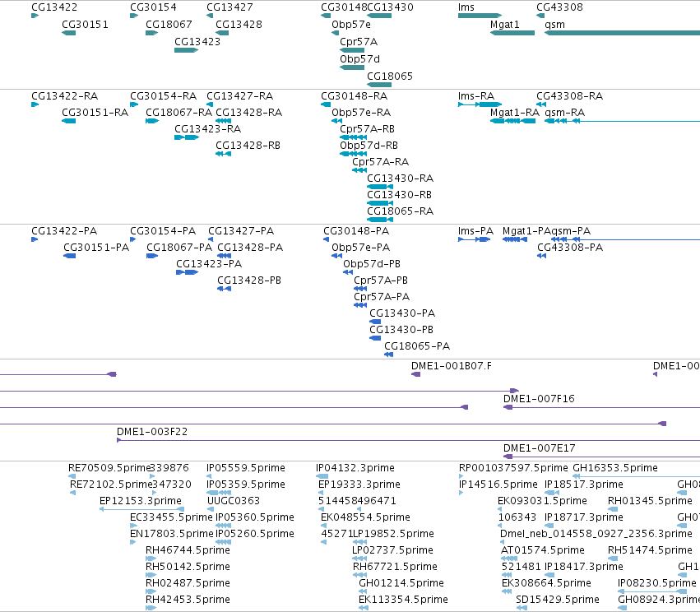Select the Mgat1 gene feature
700x612 pixels.
tap(512, 33)
